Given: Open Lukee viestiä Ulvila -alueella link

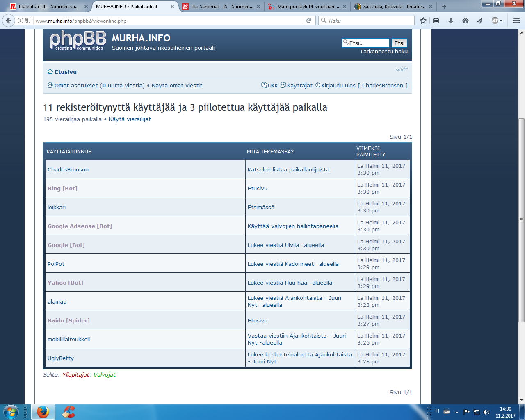Looking at the screenshot, I should pyautogui.click(x=286, y=245).
